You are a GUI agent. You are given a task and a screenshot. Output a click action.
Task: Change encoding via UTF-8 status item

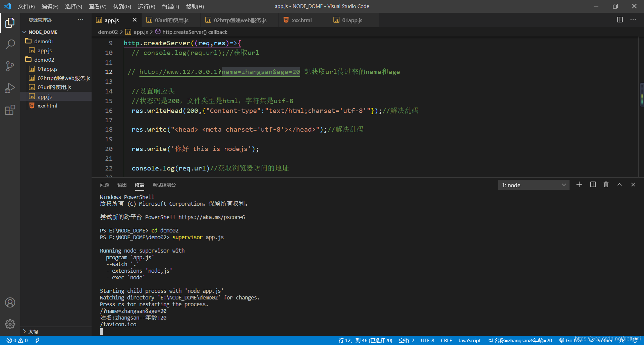(427, 340)
